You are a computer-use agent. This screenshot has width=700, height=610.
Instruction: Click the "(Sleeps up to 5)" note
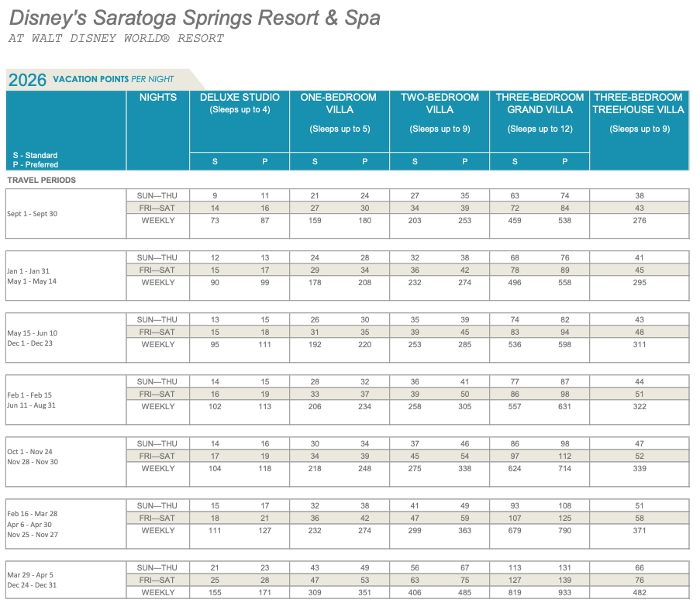pos(340,129)
